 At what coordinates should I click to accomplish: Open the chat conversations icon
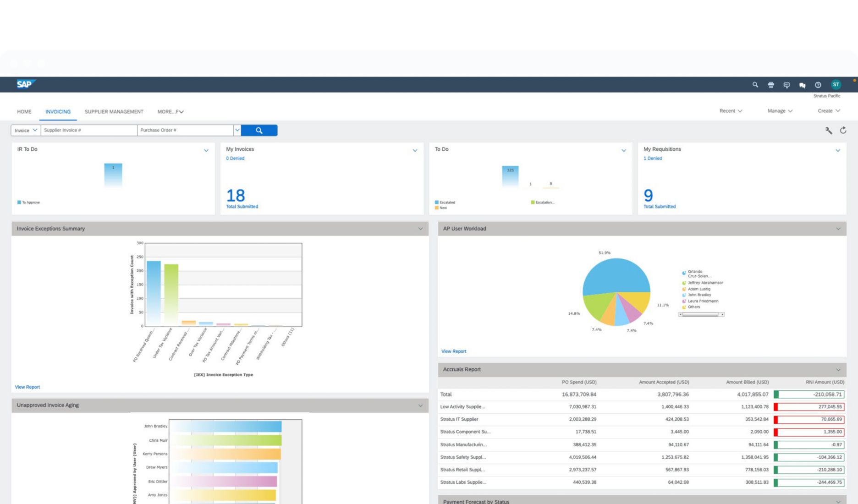[802, 85]
